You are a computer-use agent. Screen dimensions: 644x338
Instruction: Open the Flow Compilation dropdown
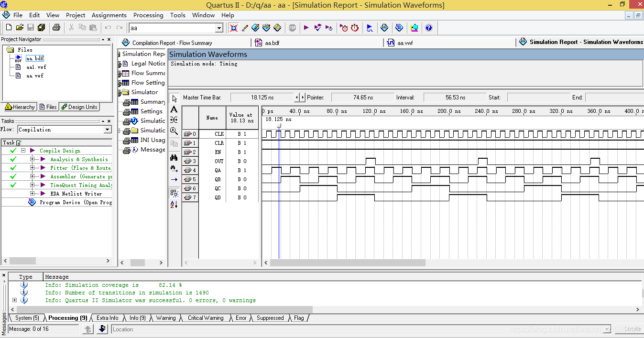(107, 130)
